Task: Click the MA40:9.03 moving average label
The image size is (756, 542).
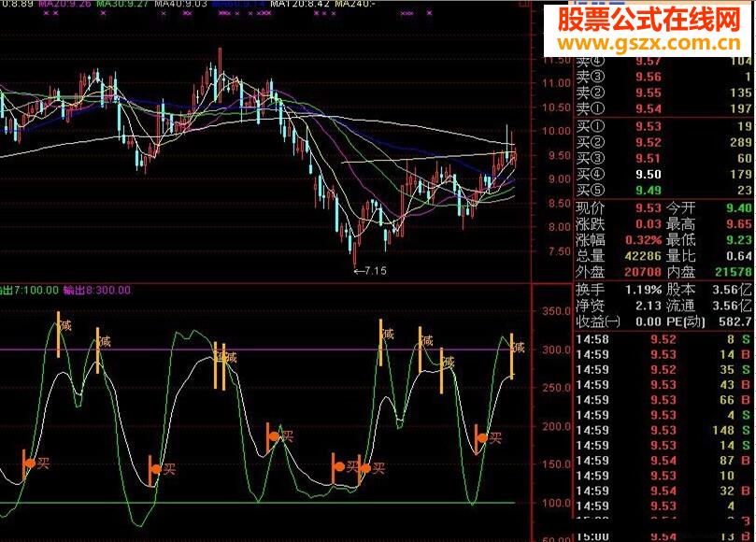Action: point(180,4)
